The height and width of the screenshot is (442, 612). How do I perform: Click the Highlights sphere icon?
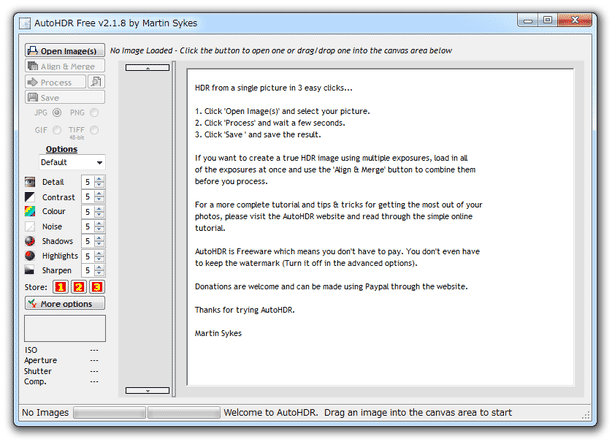pos(30,256)
